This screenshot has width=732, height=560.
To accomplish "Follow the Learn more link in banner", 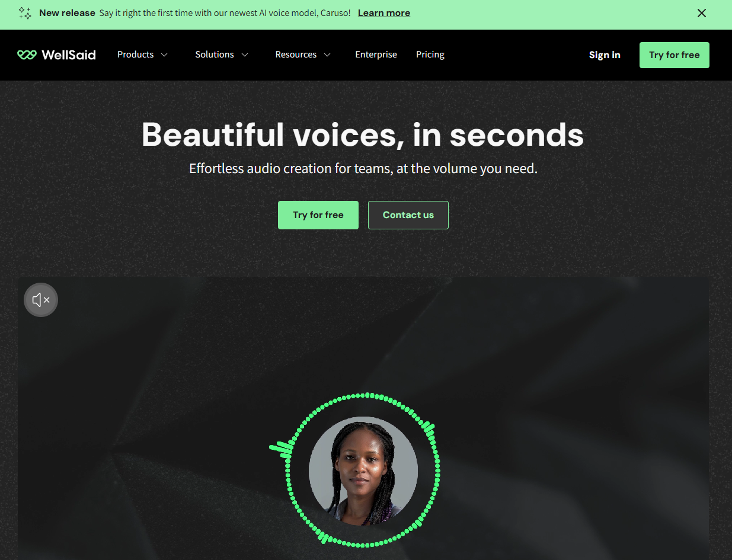I will [384, 13].
